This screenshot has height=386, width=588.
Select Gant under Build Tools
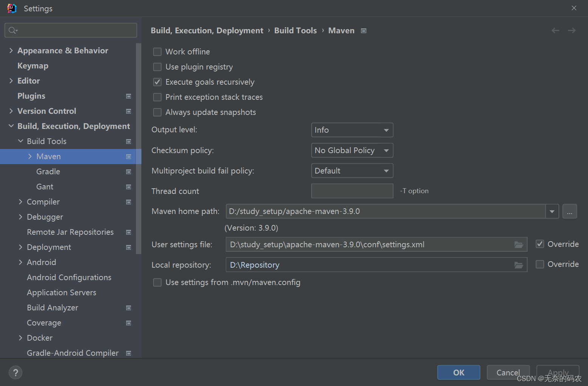click(45, 187)
